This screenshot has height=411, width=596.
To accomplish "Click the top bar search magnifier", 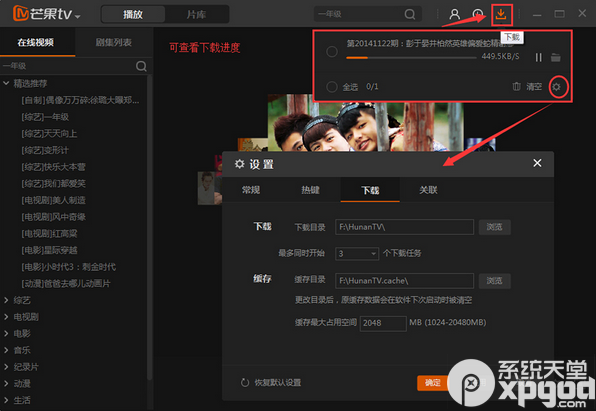I will [x=410, y=14].
